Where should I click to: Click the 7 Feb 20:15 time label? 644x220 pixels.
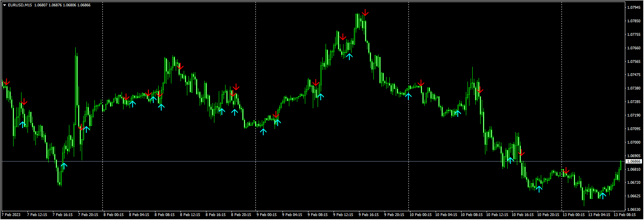click(x=88, y=215)
